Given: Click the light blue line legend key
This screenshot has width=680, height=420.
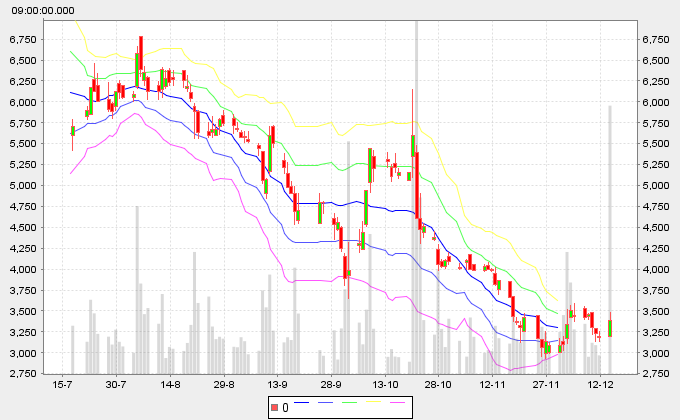Looking at the screenshot, I should (x=324, y=403).
